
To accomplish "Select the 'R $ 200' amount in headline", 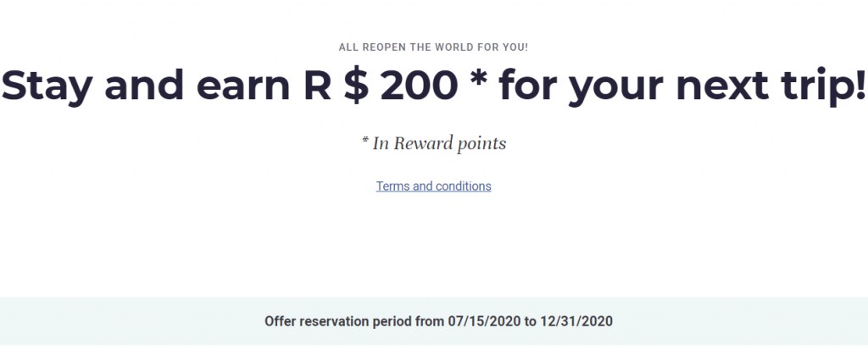I will coord(381,84).
